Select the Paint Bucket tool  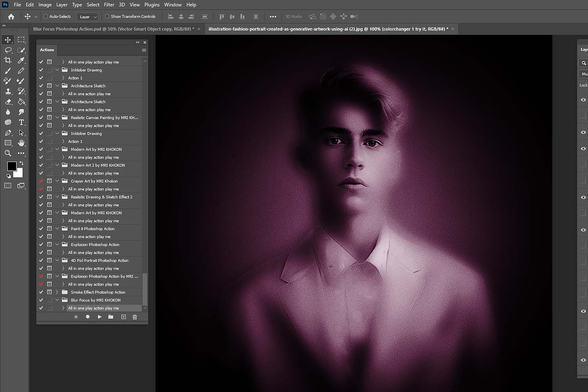(22, 101)
